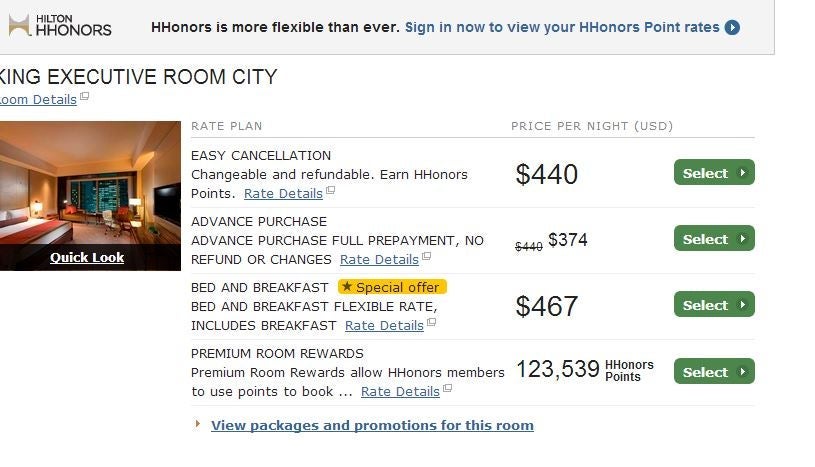
Task: Open Rate Details for Bed and Breakfast
Action: (384, 325)
